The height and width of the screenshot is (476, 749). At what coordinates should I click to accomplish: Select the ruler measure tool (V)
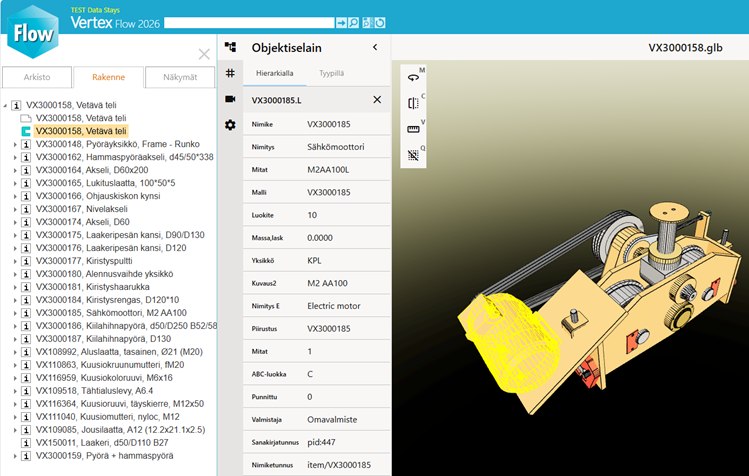coord(413,129)
